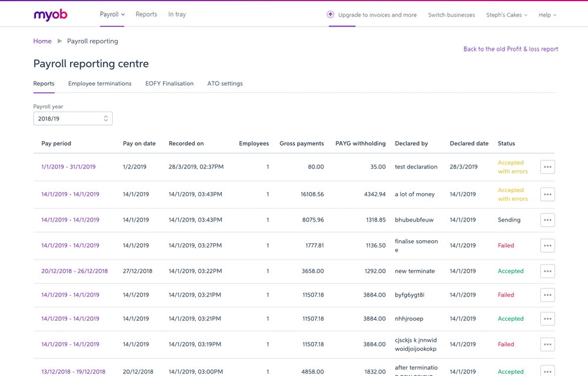Screen dimensions: 588x376
Task: Switch to the Employee terminations tab
Action: pos(99,83)
